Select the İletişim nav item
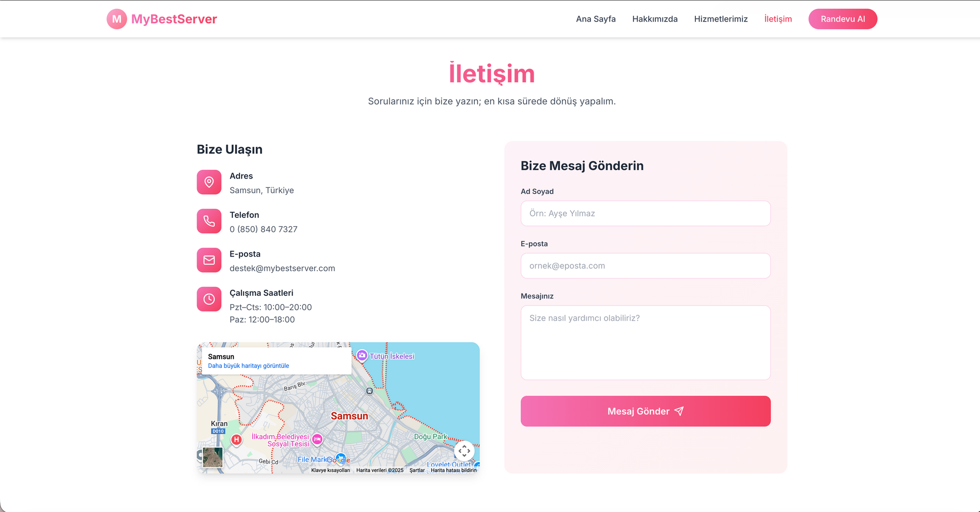 [778, 19]
